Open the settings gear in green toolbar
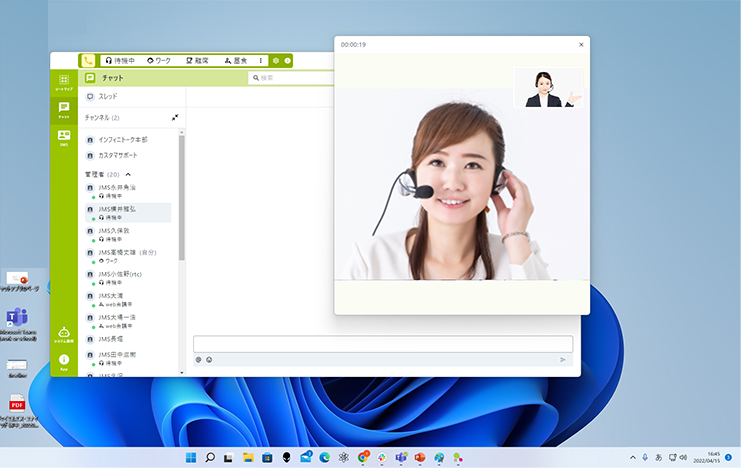The height and width of the screenshot is (469, 744). pyautogui.click(x=276, y=61)
